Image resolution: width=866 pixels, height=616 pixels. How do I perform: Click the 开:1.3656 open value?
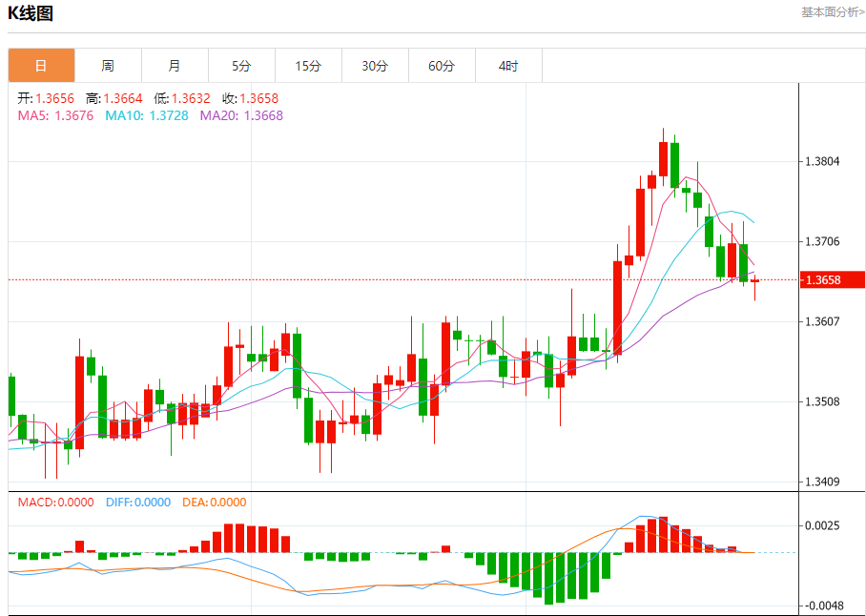46,99
